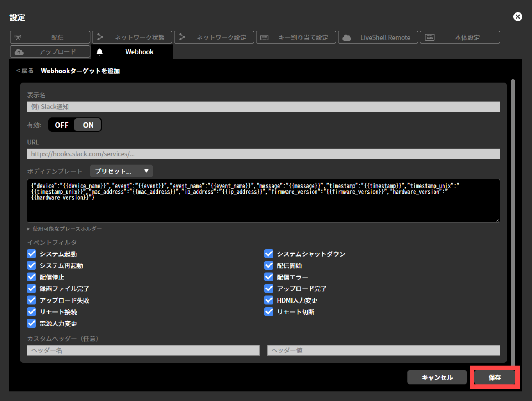
Task: Click the 表示名 input field
Action: tap(263, 106)
